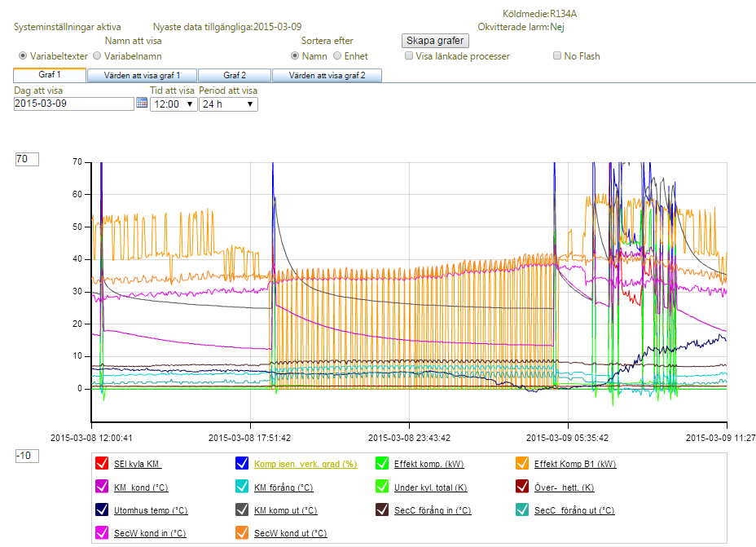Click the SecW kond ut (°C) link
The height and width of the screenshot is (547, 756).
click(290, 533)
